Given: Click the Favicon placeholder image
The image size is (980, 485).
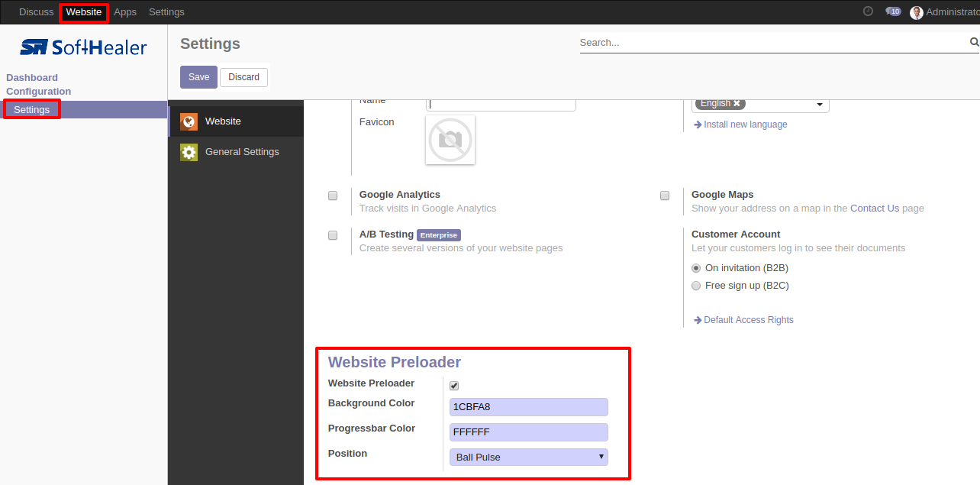Looking at the screenshot, I should pyautogui.click(x=450, y=140).
